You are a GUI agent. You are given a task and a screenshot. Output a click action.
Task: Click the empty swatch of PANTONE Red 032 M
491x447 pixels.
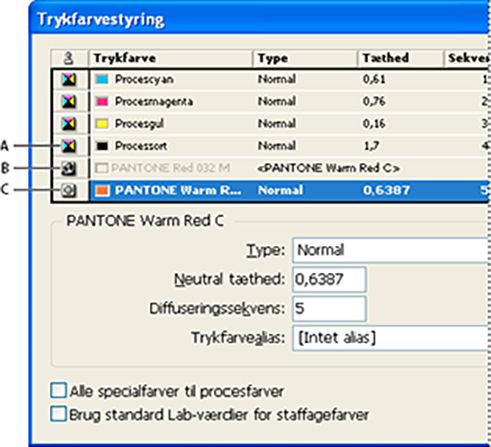(102, 168)
